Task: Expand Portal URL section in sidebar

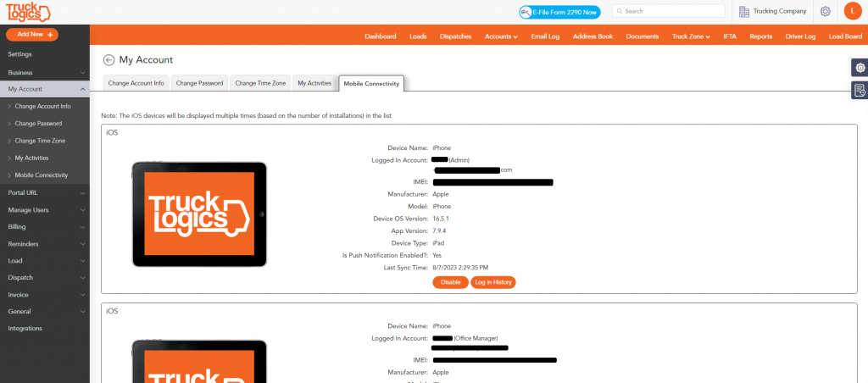Action: pyautogui.click(x=45, y=192)
